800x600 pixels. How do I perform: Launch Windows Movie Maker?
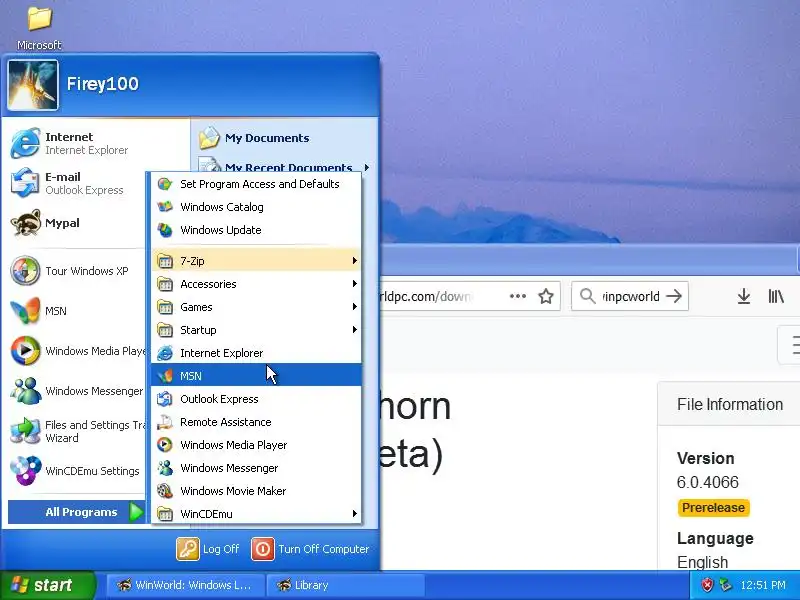256,491
